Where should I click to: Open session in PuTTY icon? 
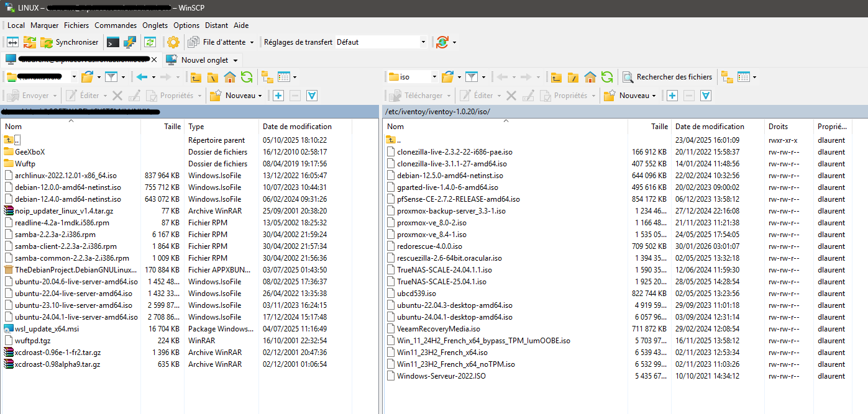[129, 42]
